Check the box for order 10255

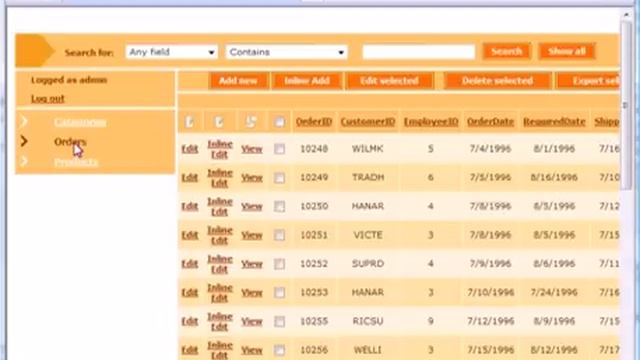tap(280, 322)
